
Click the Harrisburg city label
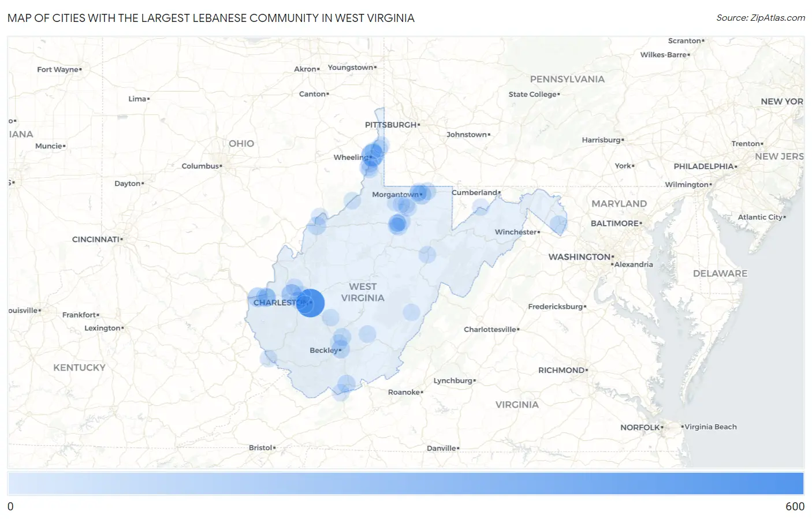click(x=601, y=140)
